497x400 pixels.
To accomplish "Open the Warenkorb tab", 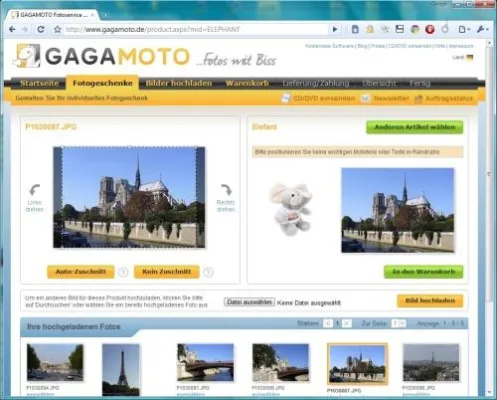I will 247,83.
